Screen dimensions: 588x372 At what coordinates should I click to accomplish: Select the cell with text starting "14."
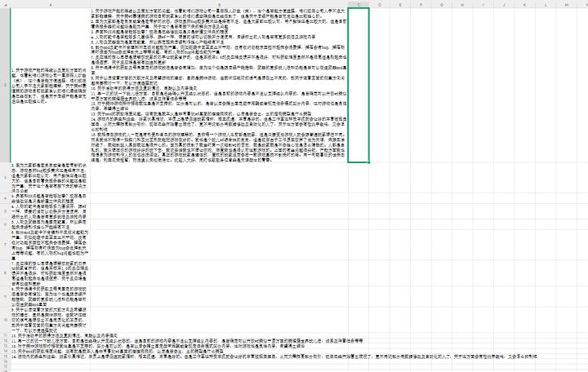51,356
